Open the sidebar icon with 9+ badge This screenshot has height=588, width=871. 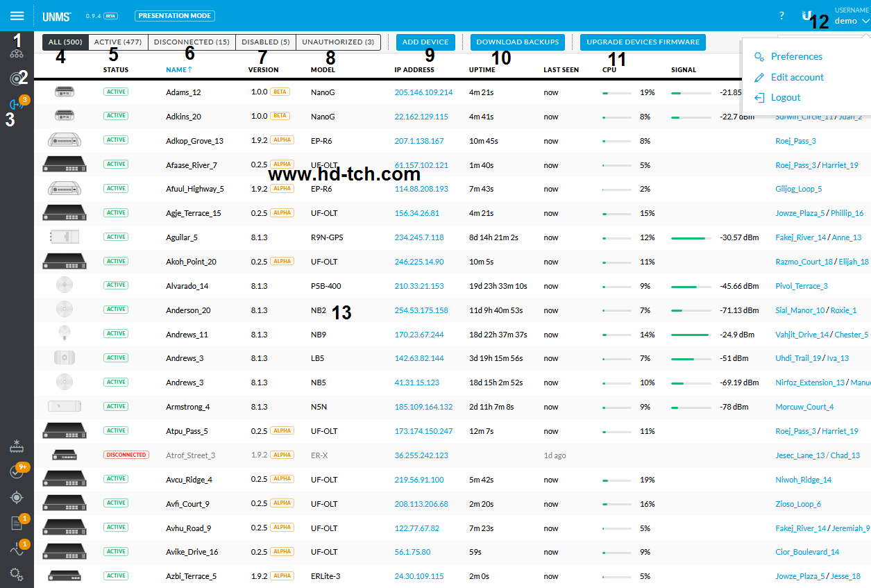(17, 471)
